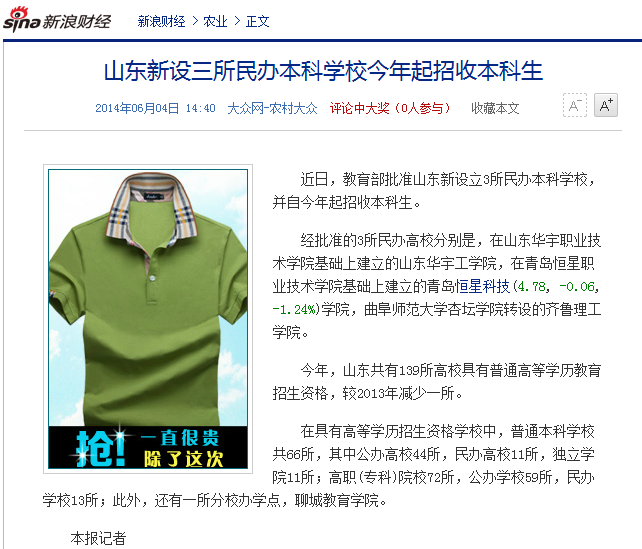The width and height of the screenshot is (642, 549).
Task: Click the arrow between 新浪财经 and 农业
Action: coord(195,21)
